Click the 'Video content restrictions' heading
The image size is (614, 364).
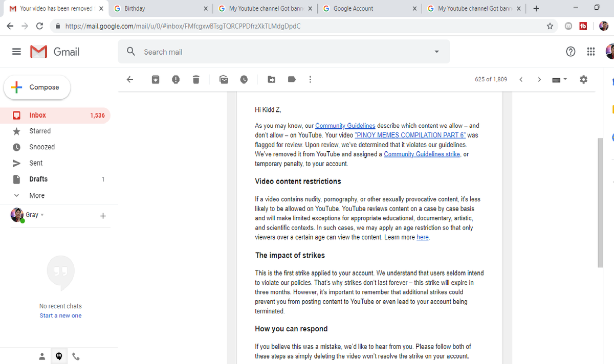(298, 181)
